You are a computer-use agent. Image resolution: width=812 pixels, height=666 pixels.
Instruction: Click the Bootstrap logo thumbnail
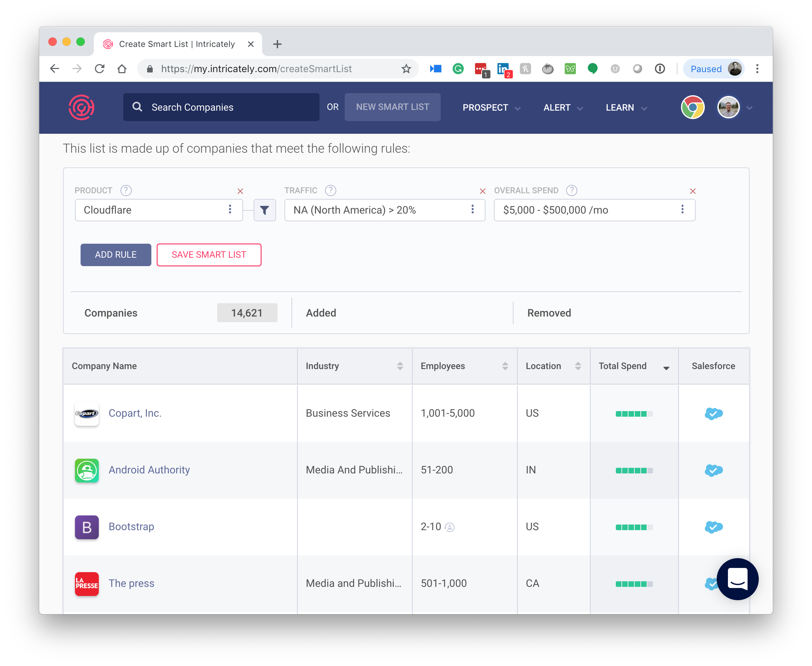87,527
